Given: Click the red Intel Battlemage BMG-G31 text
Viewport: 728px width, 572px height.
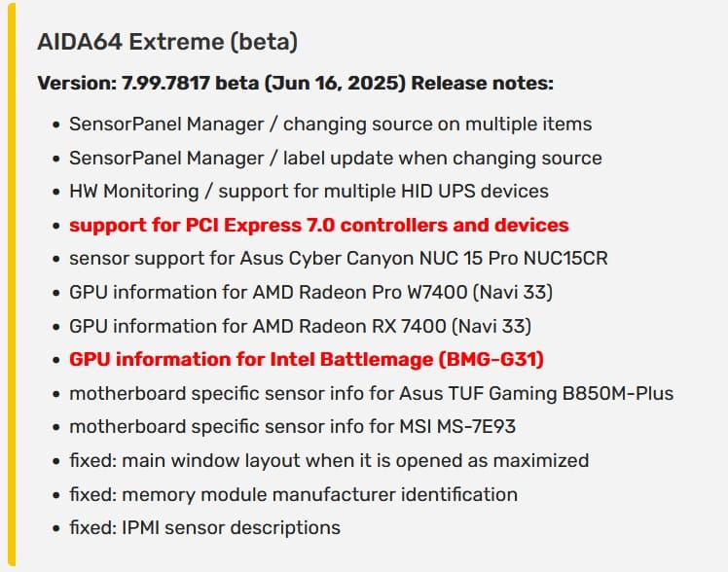Looking at the screenshot, I should tap(307, 360).
